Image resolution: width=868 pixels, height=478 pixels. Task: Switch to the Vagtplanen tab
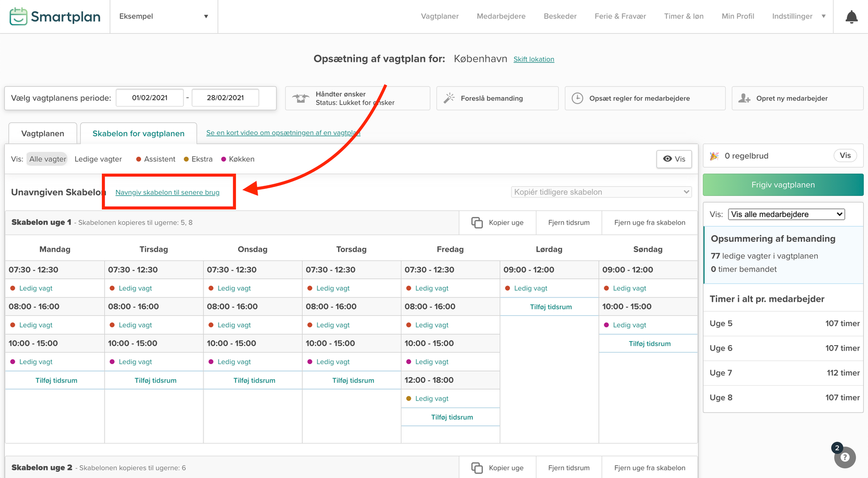(42, 133)
